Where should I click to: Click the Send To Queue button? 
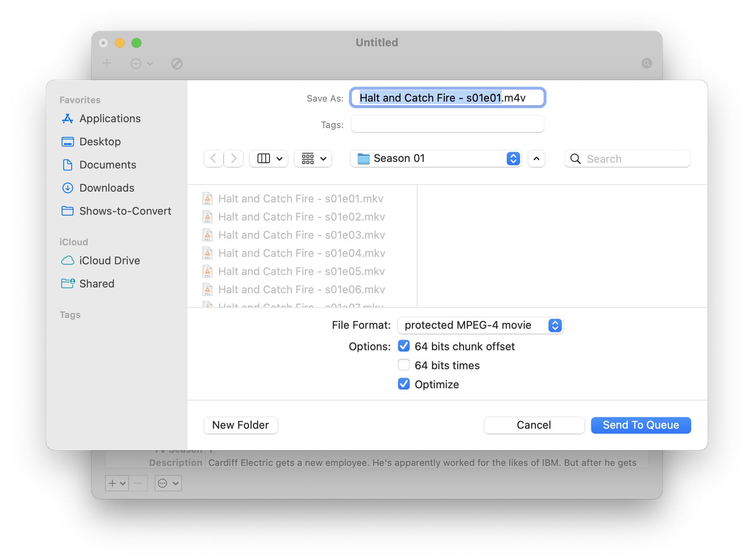click(x=640, y=425)
